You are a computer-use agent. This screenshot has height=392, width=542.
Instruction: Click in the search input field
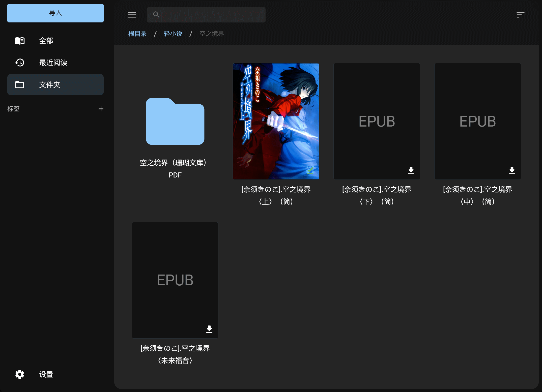212,15
